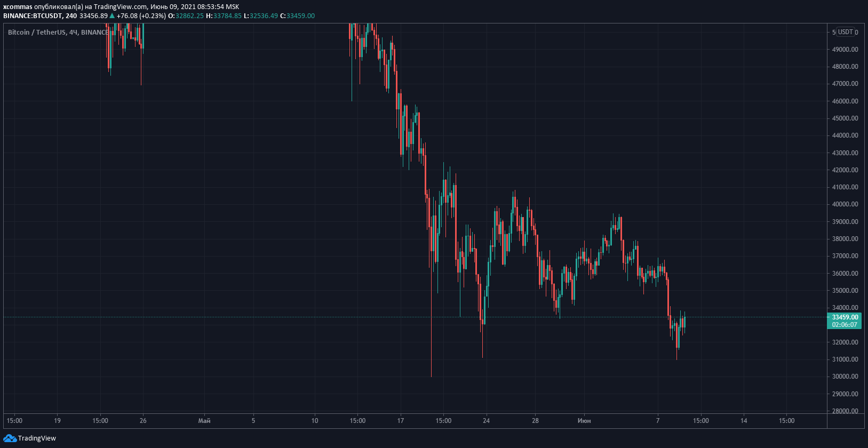Click the 39000.00 price axis label
This screenshot has width=868, height=448.
[845, 222]
